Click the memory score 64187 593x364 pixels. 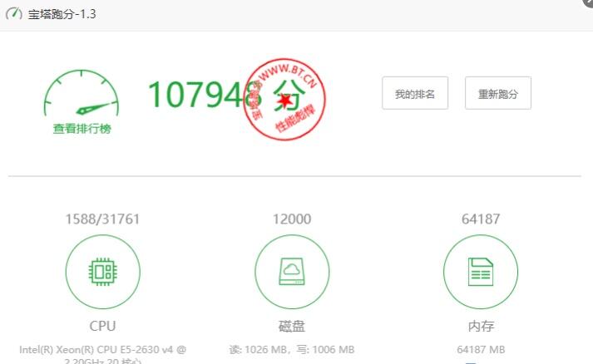tap(481, 219)
